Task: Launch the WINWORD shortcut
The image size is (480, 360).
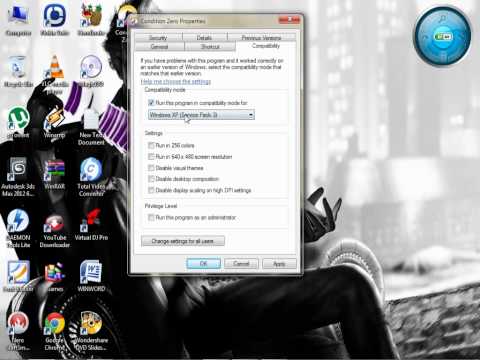Action: point(91,276)
